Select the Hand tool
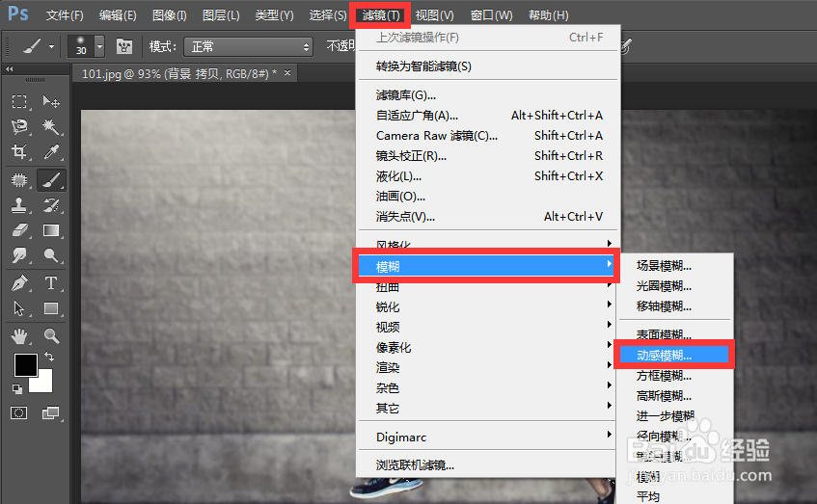817x504 pixels. (19, 335)
